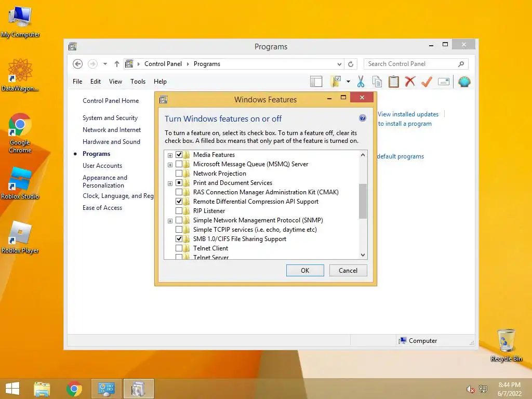Viewport: 532px width, 399px height.
Task: Click the Rename toolbar icon
Action: click(444, 82)
